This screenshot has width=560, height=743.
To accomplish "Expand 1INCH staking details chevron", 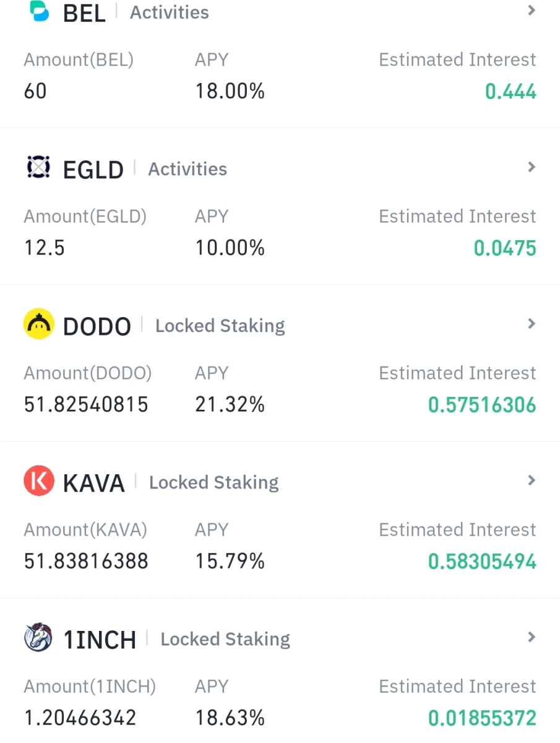I will [x=531, y=637].
